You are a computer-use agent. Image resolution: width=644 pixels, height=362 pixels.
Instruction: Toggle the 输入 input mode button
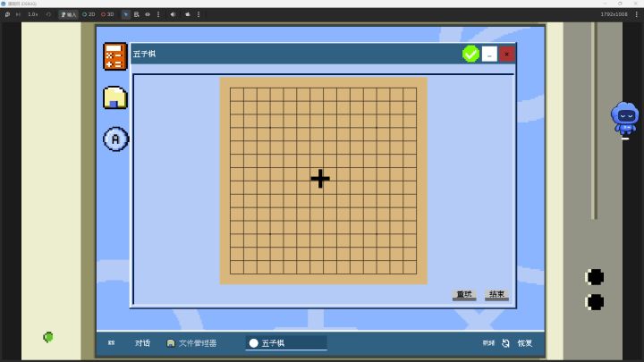[x=68, y=14]
